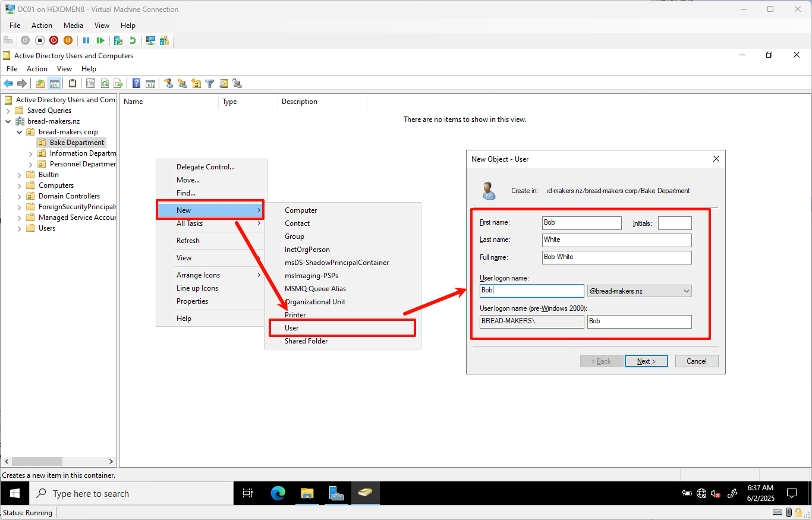The image size is (812, 520).
Task: Toggle Show/Hide Console Tree icon
Action: 54,83
